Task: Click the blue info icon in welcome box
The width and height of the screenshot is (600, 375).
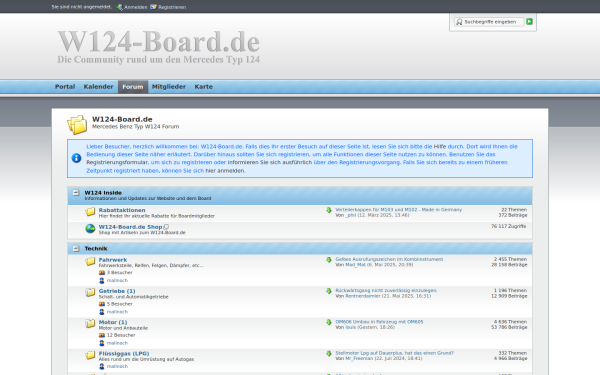Action: 76,158
